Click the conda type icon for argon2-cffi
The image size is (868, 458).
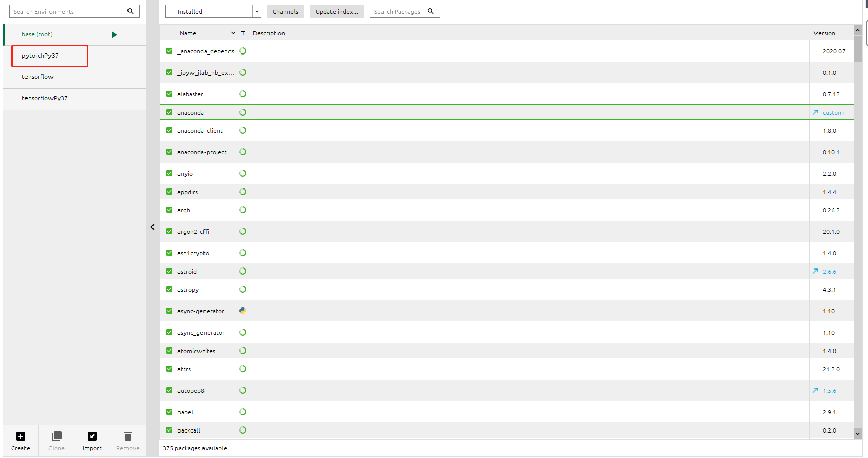[x=243, y=231]
